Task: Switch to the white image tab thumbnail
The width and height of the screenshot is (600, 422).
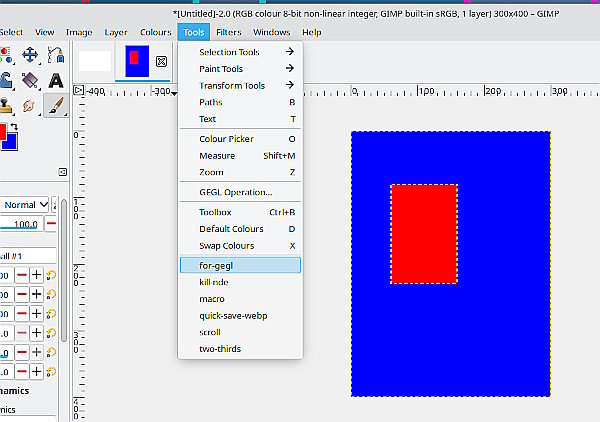Action: pos(95,61)
